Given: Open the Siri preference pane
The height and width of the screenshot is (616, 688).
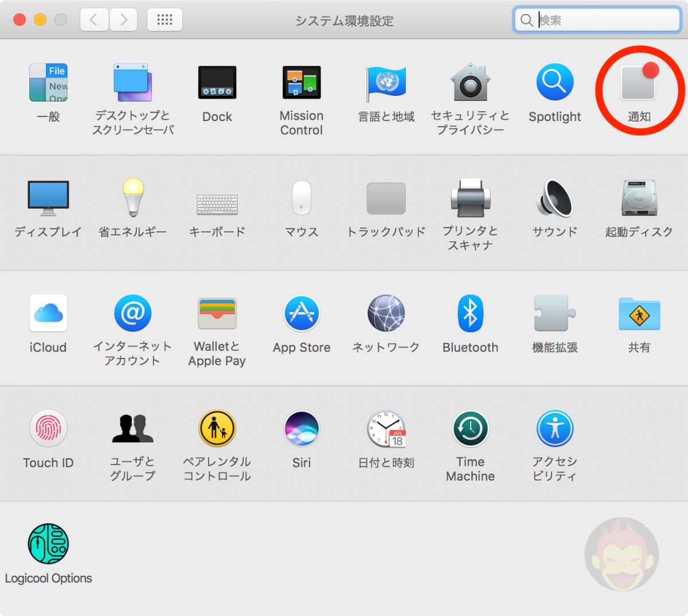Looking at the screenshot, I should click(x=302, y=429).
